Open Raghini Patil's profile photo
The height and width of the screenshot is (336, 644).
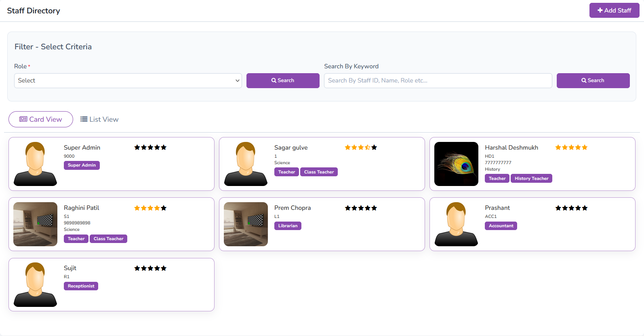(x=36, y=224)
